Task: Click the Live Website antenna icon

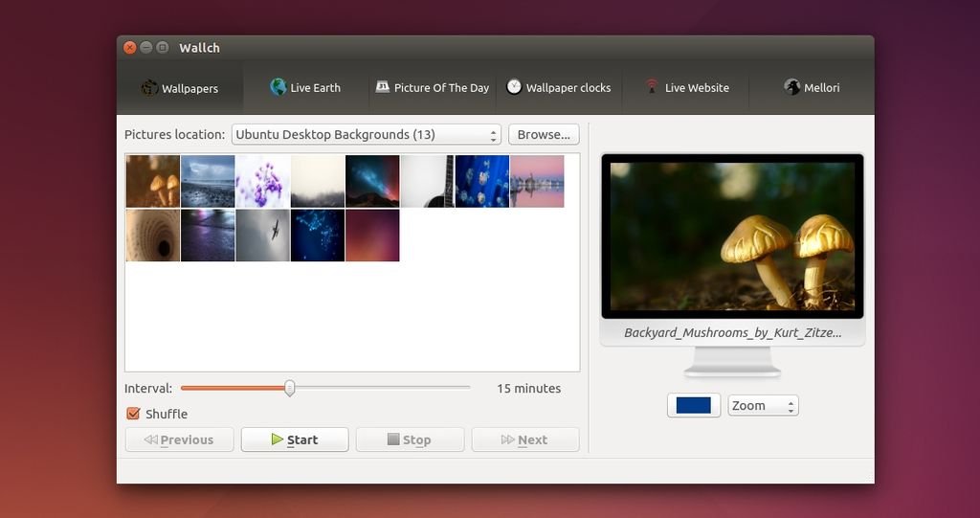Action: point(652,86)
